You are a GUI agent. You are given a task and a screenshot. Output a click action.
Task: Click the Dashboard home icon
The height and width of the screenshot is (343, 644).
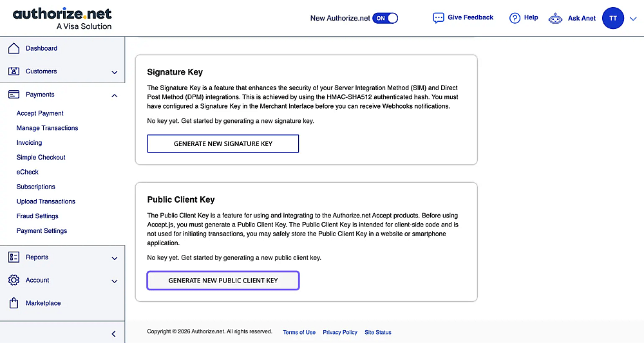(x=14, y=48)
